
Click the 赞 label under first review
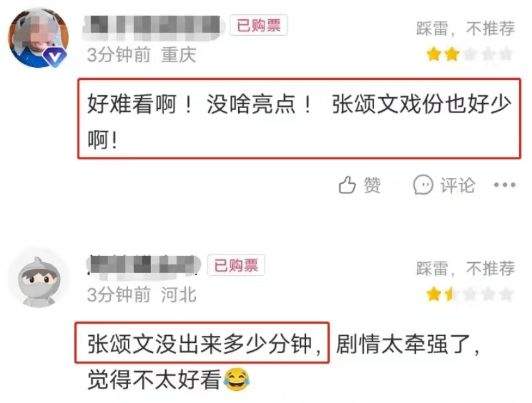tap(372, 185)
